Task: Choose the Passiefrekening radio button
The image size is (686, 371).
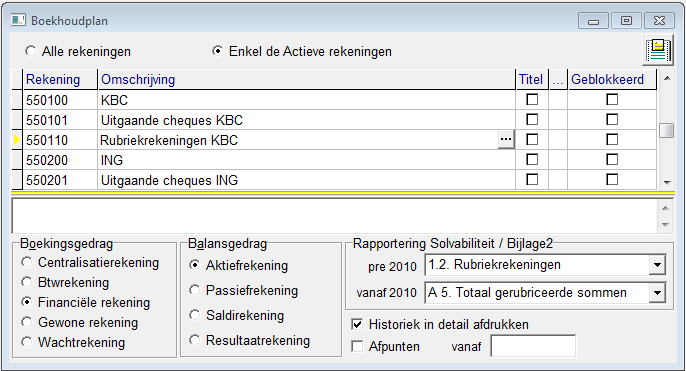Action: point(194,290)
